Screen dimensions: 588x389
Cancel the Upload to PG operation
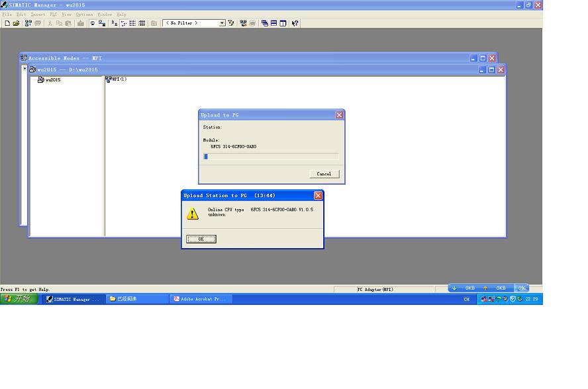click(x=324, y=174)
